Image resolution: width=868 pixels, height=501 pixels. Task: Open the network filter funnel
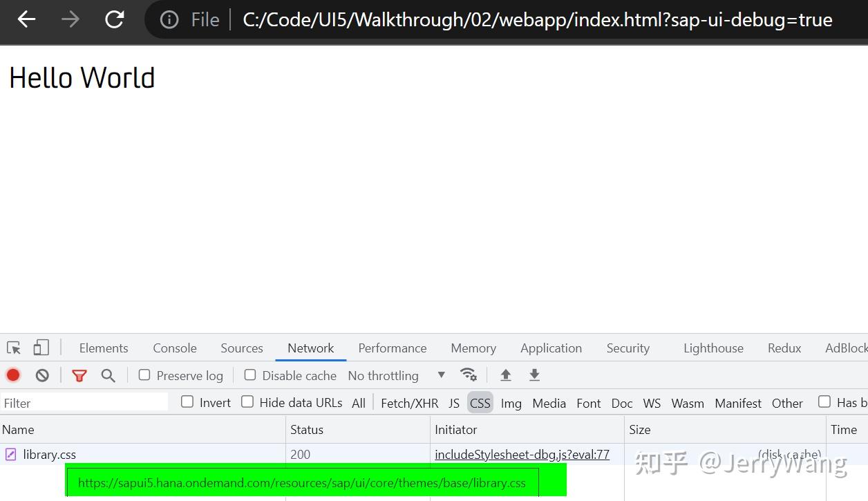(79, 375)
